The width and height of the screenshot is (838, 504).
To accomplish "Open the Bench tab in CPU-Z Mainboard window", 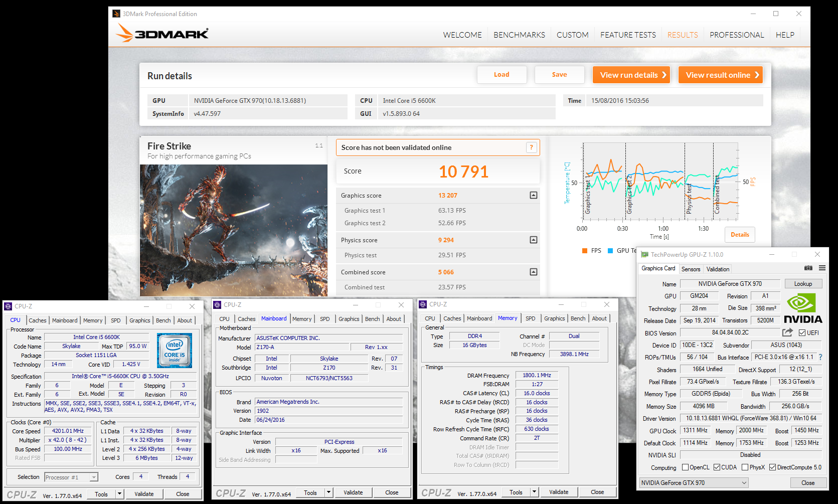I will (372, 319).
